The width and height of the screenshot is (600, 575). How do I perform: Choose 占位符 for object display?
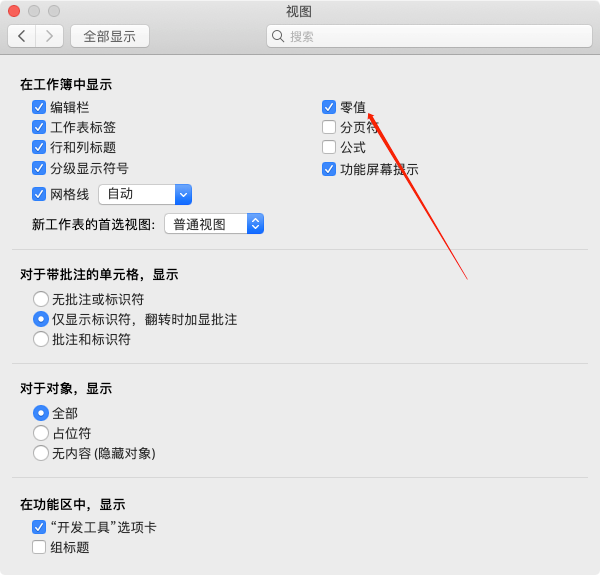(x=41, y=433)
